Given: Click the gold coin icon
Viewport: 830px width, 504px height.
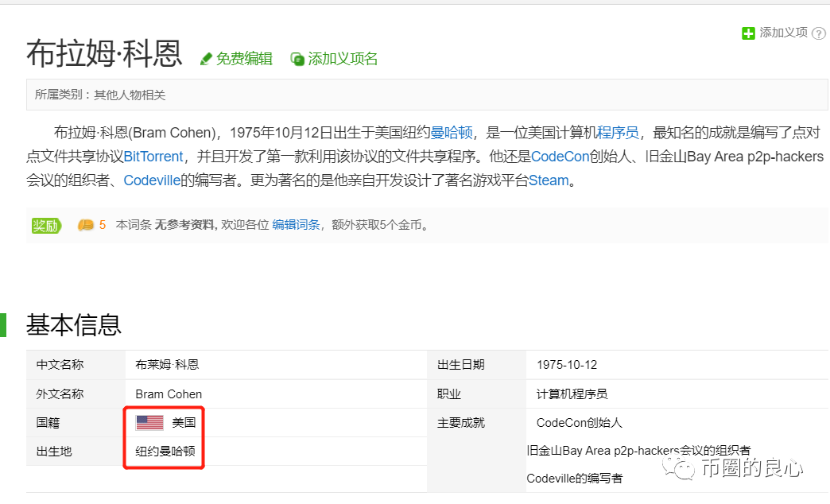Looking at the screenshot, I should 85,225.
